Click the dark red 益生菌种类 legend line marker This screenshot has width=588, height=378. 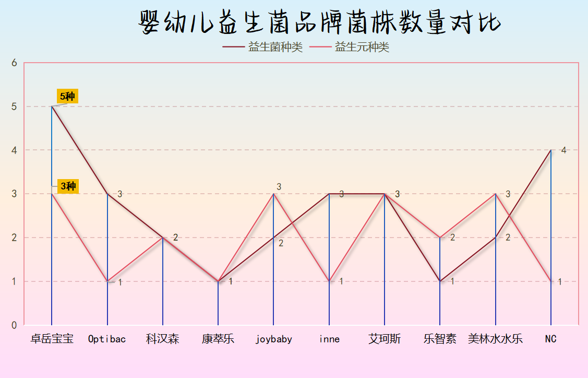(233, 47)
